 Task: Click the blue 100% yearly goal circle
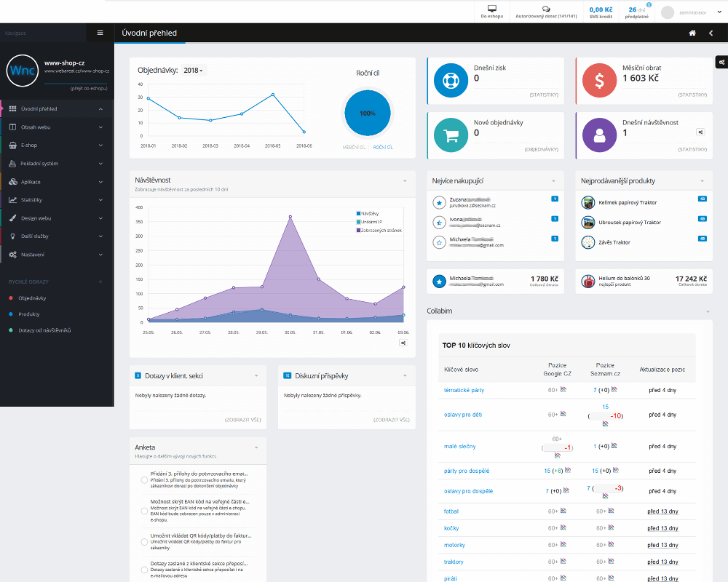click(368, 113)
